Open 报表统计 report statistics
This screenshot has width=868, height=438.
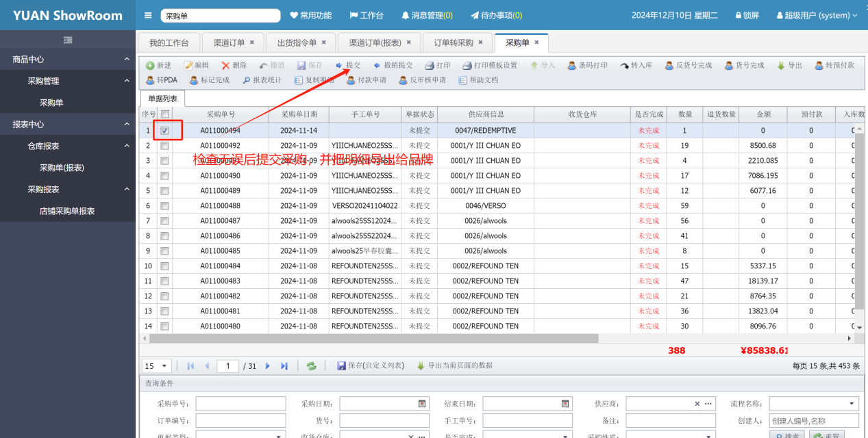262,80
